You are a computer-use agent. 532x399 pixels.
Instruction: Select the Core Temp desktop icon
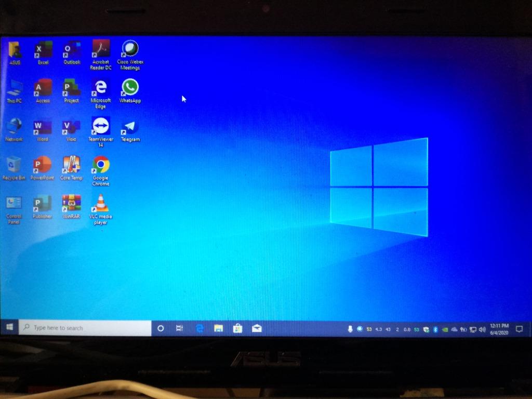coord(71,165)
